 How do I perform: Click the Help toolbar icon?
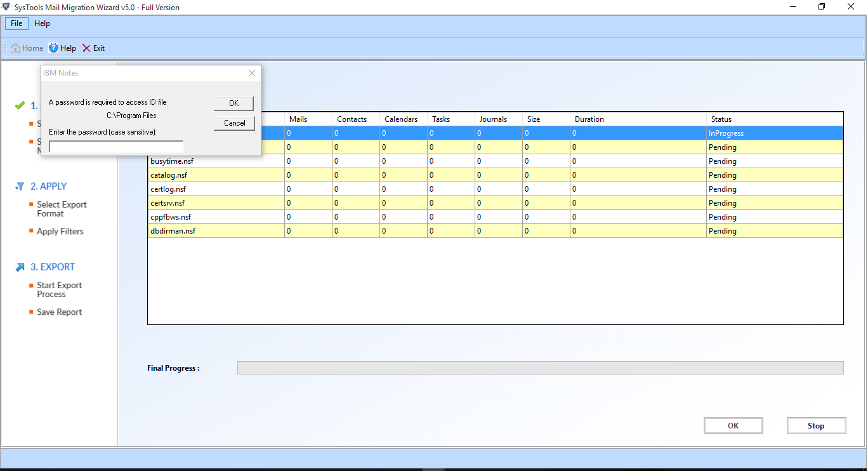[x=53, y=48]
